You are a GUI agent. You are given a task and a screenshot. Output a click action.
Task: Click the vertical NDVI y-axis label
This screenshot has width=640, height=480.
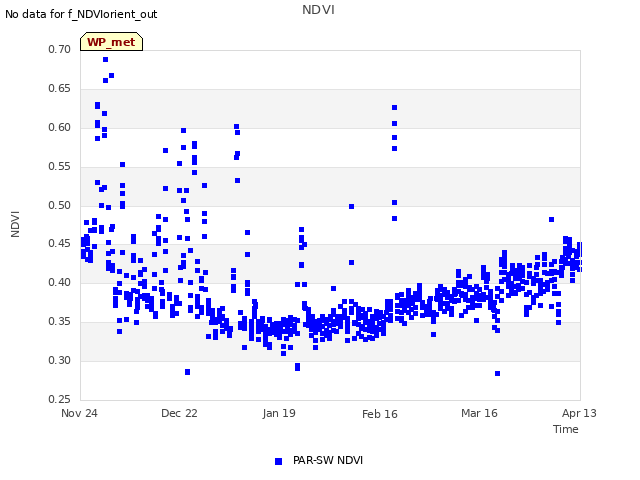(15, 224)
